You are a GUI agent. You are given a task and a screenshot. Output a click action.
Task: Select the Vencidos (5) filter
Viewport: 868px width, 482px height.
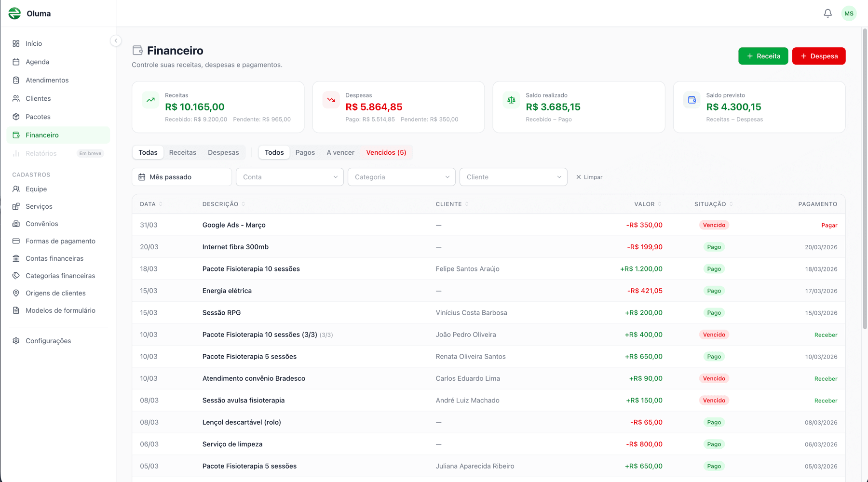386,152
